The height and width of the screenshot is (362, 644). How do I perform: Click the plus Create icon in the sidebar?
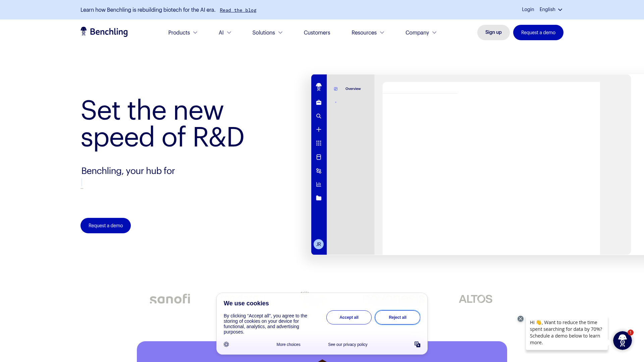(319, 129)
